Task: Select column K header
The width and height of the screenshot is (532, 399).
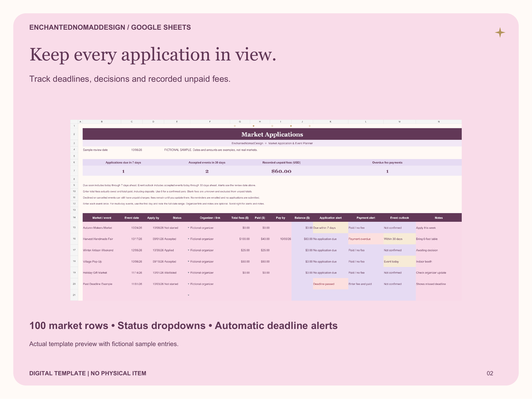Action: pos(330,122)
